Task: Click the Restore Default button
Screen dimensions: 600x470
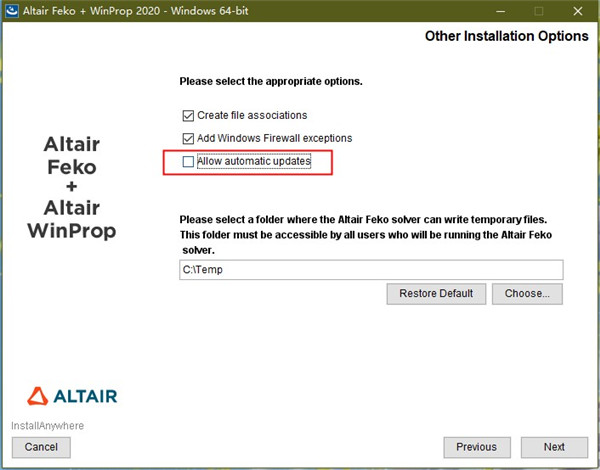Action: pyautogui.click(x=436, y=294)
